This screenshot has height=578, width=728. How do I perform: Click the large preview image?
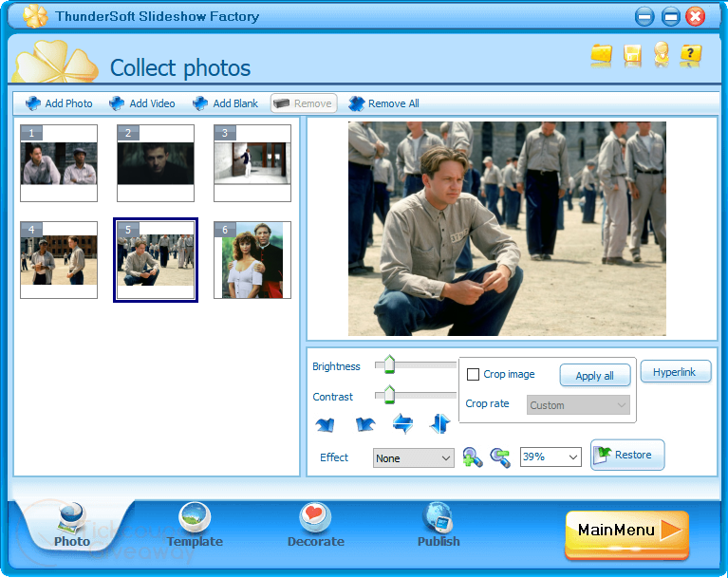pos(507,229)
